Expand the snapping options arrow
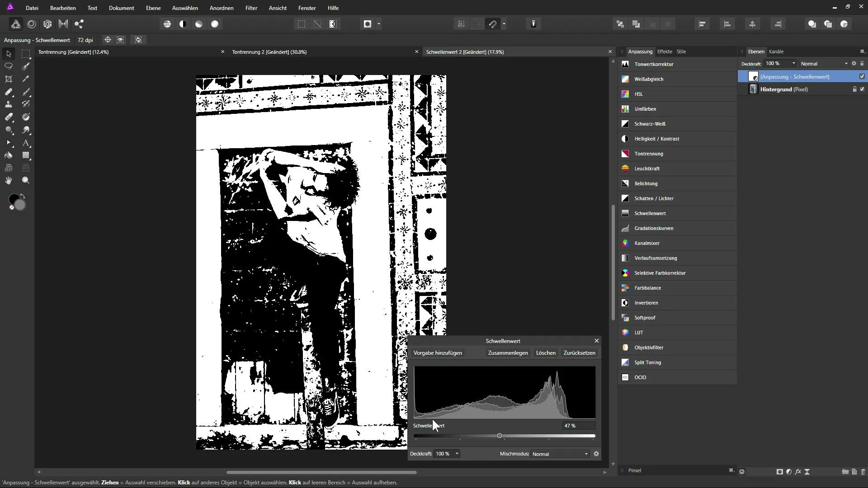Viewport: 868px width, 488px height. (x=504, y=24)
